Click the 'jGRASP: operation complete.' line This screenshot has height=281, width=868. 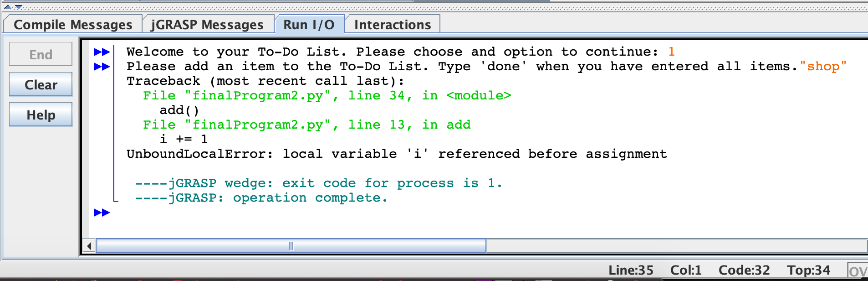pos(261,198)
